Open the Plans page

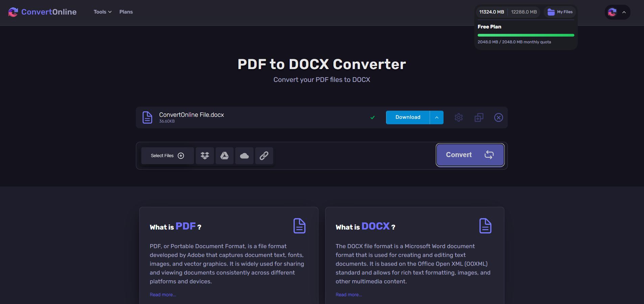click(x=126, y=12)
